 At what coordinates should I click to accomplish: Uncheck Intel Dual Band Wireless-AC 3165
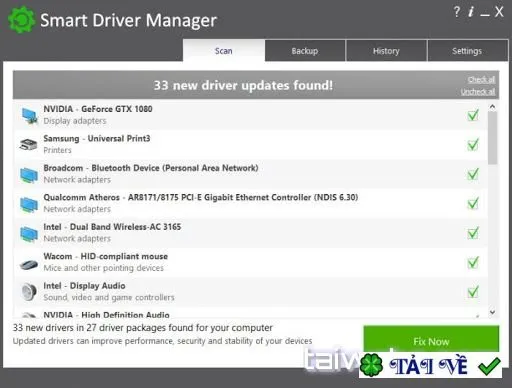tap(473, 233)
